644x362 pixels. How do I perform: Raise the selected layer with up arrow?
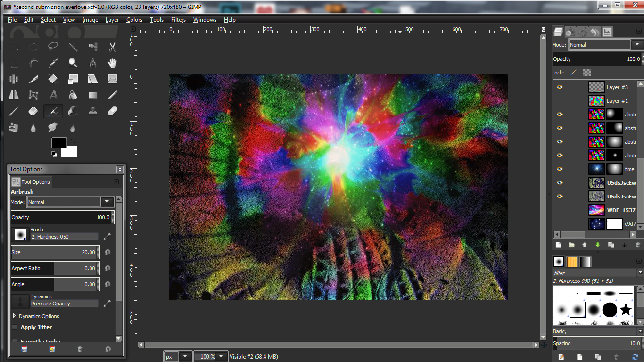point(585,245)
